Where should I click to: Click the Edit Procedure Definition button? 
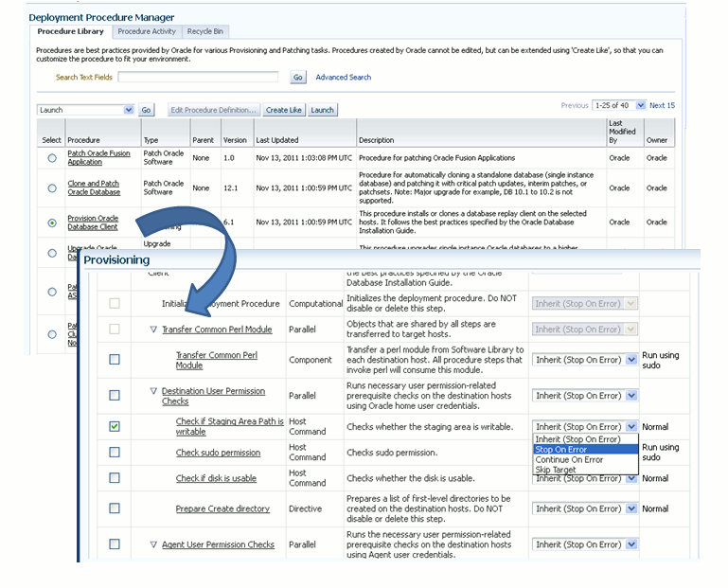click(214, 110)
